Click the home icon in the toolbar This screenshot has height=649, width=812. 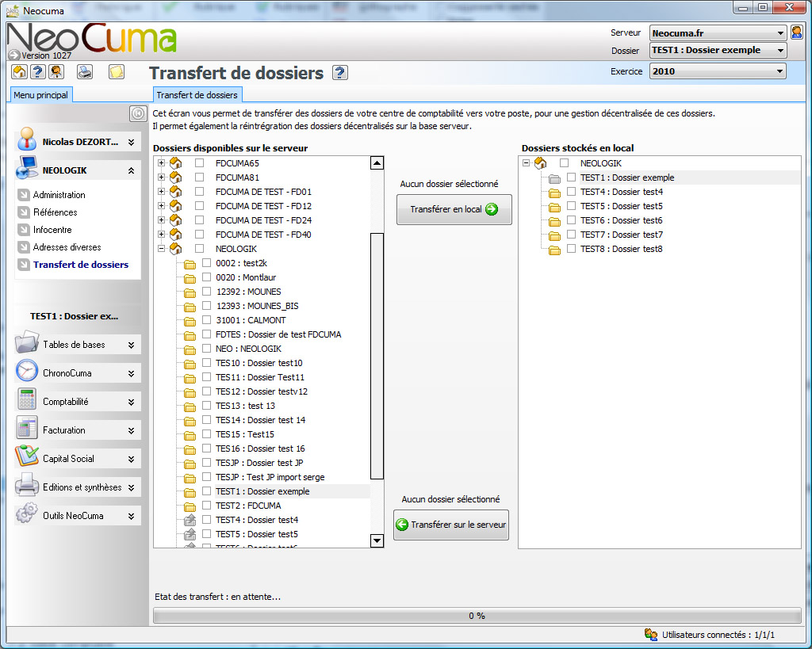(20, 71)
